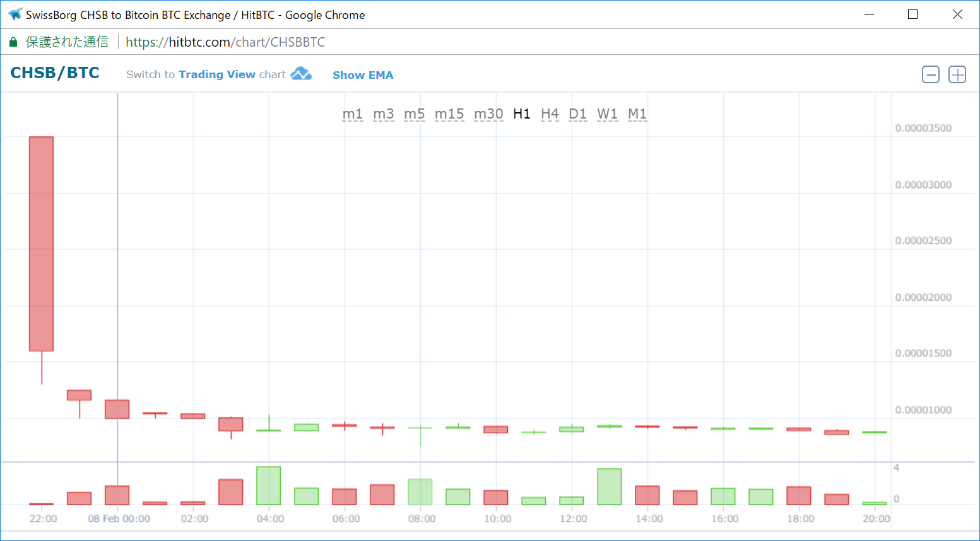This screenshot has height=541, width=980.
Task: Toggle the active H1 timeframe selector
Action: (521, 113)
